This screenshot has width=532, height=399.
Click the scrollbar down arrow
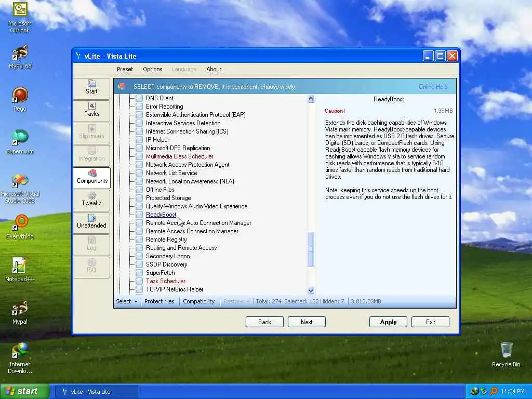tap(311, 290)
